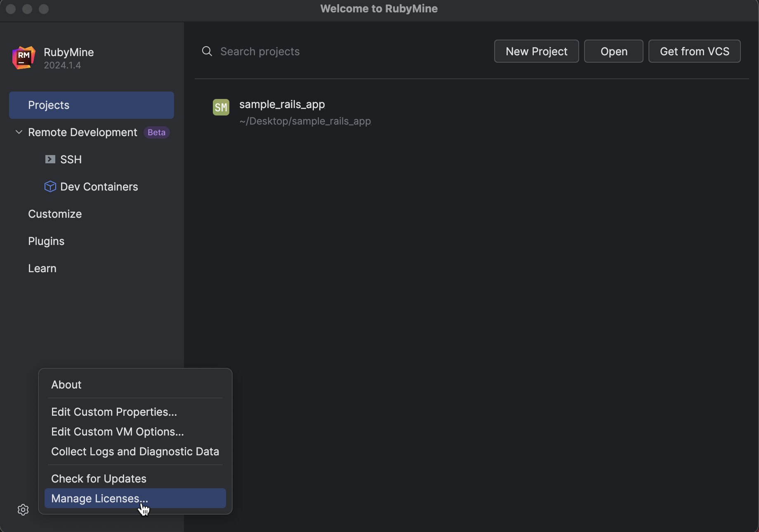Open the settings gear icon
This screenshot has height=532, width=759.
[23, 510]
